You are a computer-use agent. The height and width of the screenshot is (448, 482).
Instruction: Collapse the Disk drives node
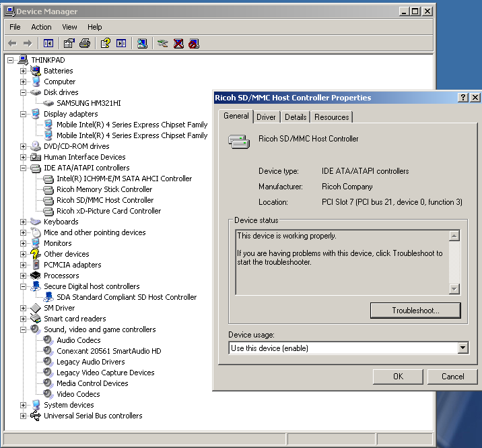[x=23, y=92]
